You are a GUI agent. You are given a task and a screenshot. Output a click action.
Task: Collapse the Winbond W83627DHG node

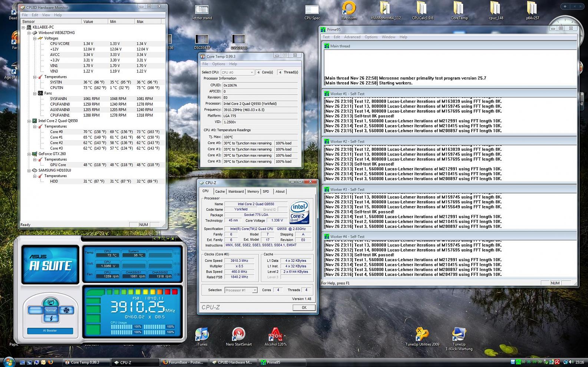pyautogui.click(x=29, y=33)
